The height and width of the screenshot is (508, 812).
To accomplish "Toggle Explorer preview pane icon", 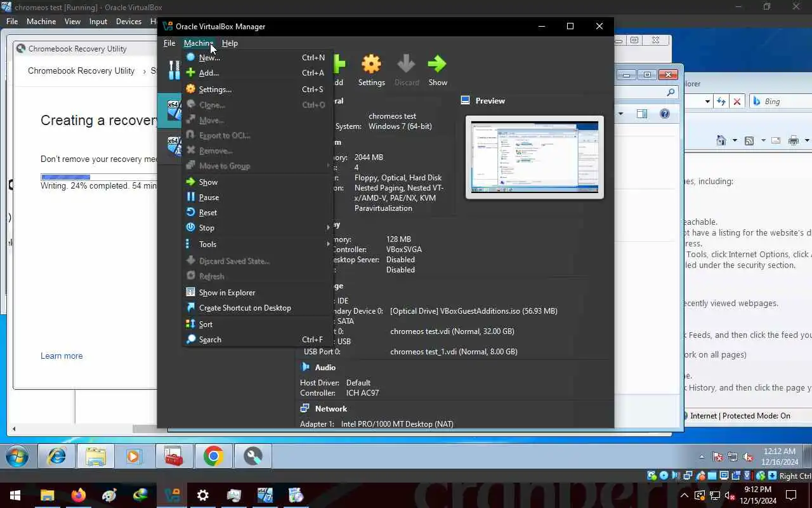I will point(642,114).
